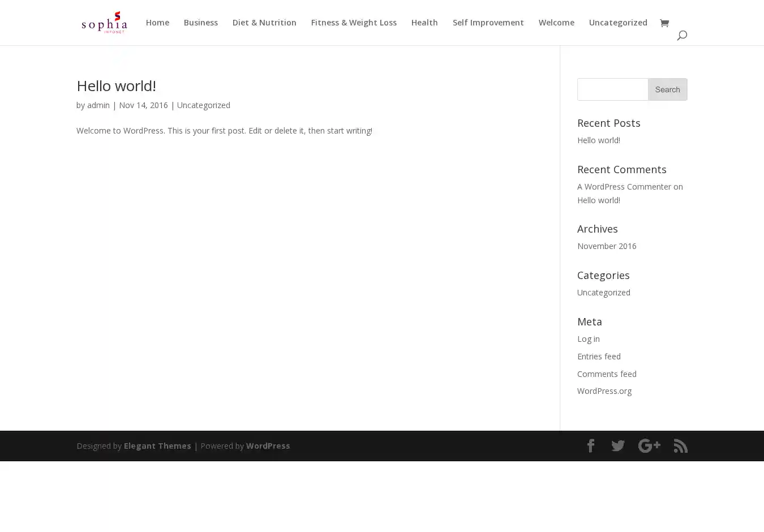The width and height of the screenshot is (764, 532).
Task: Open Fitness & Weight Loss menu
Action: point(354,23)
